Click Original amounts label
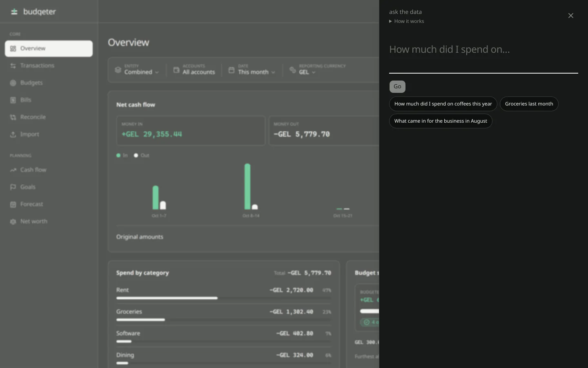Image resolution: width=588 pixels, height=368 pixels. pos(140,237)
